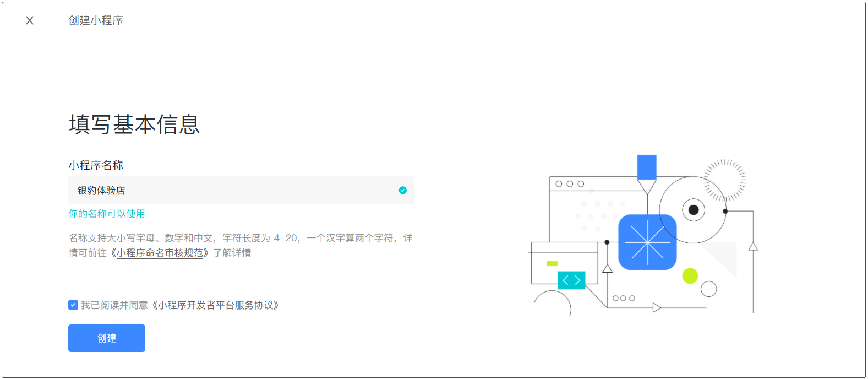Toggle the 我已阅读并同意 agreement checkbox
Viewport: 868px width, 379px height.
pos(73,305)
